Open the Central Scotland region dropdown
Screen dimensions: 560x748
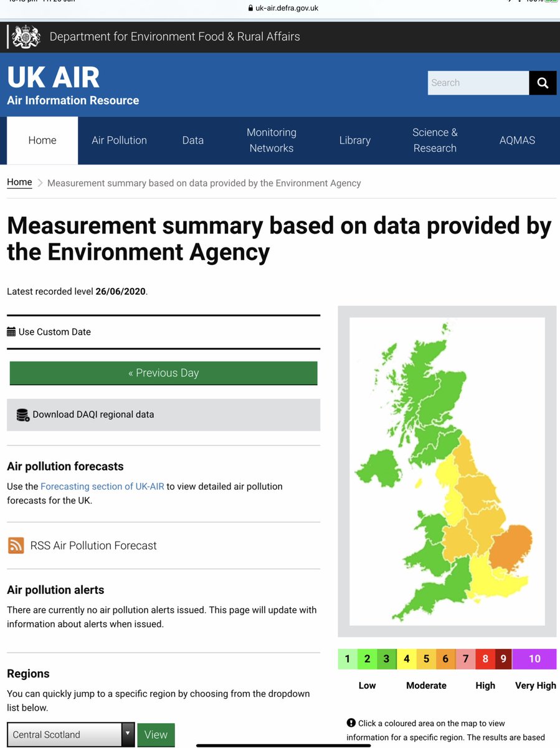pos(70,735)
